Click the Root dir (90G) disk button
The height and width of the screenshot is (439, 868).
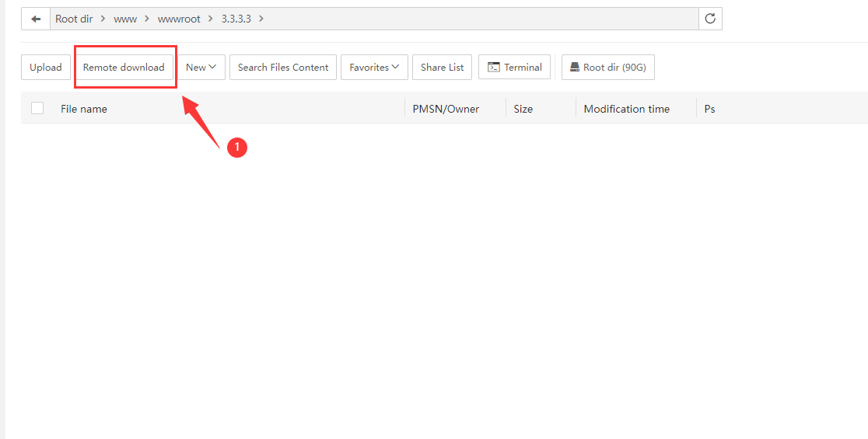(x=607, y=68)
